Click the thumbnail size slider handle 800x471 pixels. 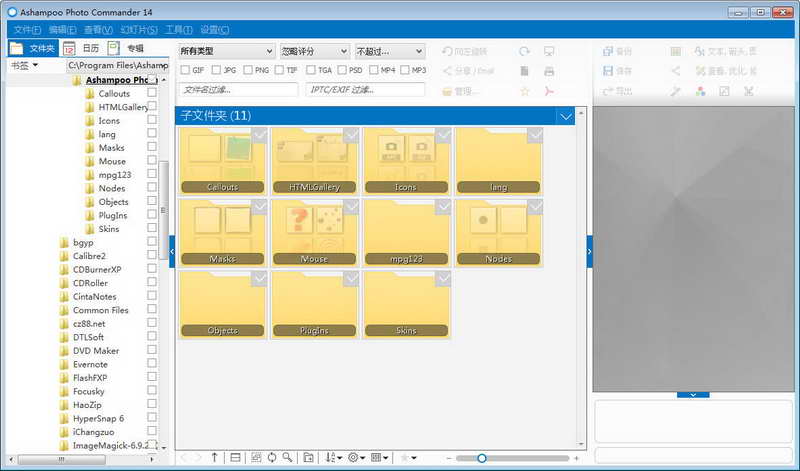coord(481,458)
